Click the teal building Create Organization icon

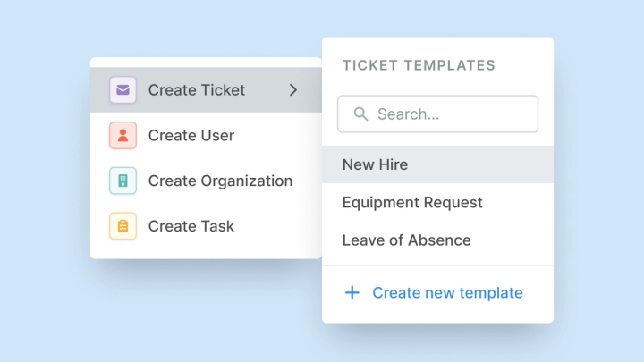pos(123,181)
